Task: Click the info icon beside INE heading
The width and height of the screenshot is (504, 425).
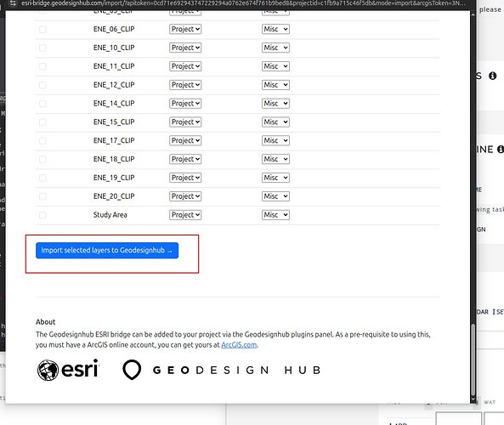Action: 501,149
